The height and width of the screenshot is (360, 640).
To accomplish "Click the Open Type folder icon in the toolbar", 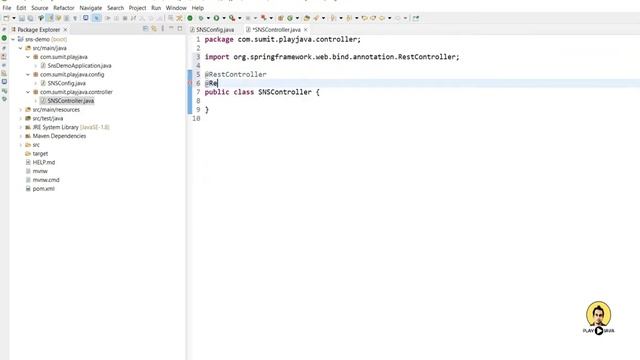I will 307,18.
